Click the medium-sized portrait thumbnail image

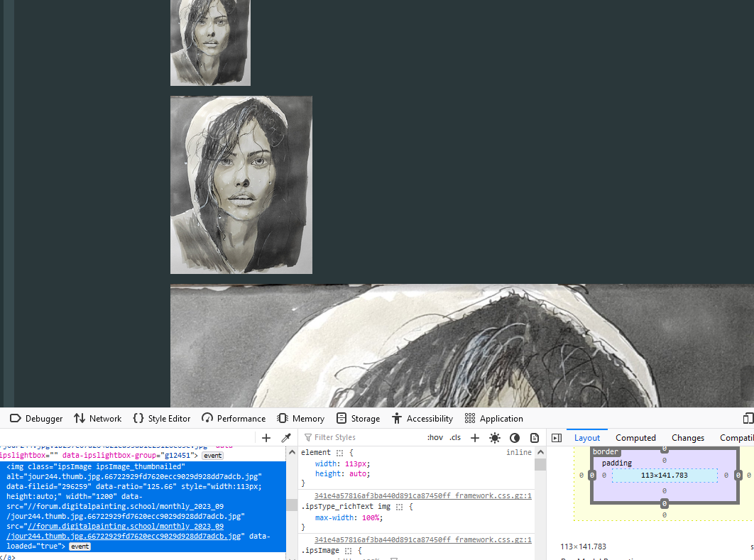coord(241,185)
